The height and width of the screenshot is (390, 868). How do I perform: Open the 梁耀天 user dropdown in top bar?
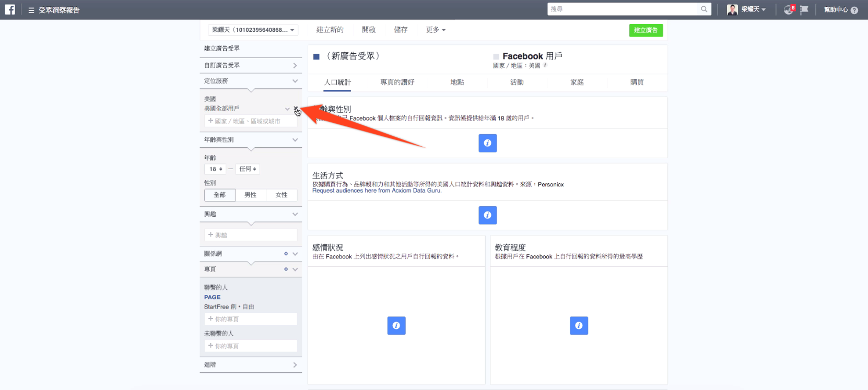tap(754, 9)
